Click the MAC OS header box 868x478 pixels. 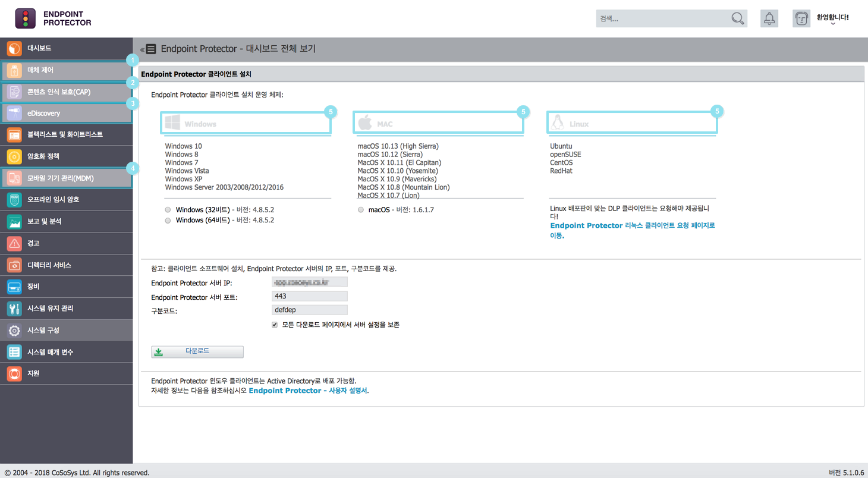[438, 122]
